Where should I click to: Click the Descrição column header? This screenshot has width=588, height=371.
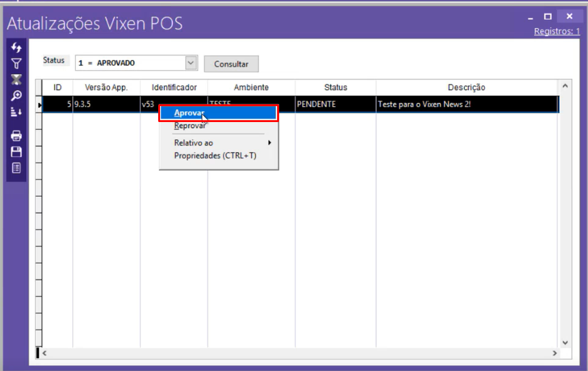(x=466, y=88)
